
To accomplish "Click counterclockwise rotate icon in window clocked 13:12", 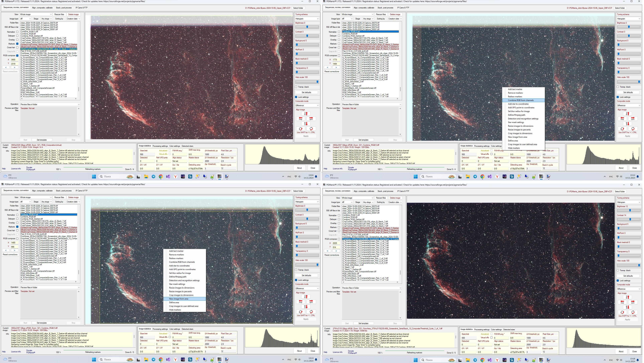I will point(622,129).
